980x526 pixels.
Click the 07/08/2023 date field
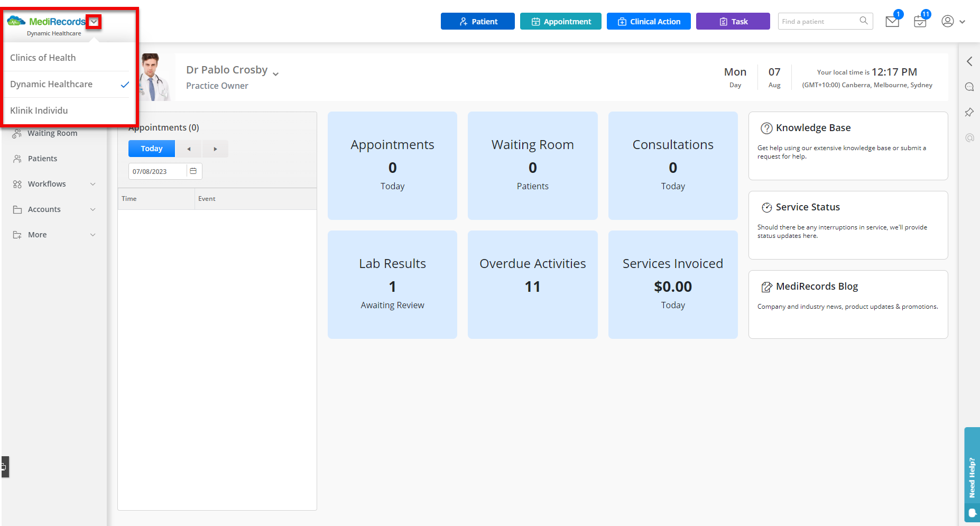[x=158, y=171]
